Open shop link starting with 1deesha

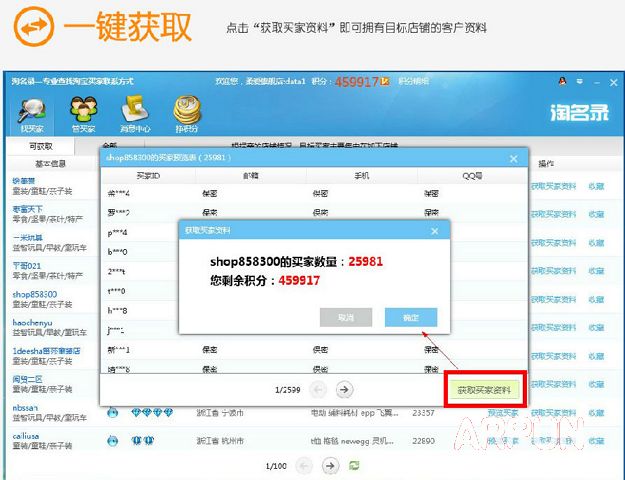pos(46,351)
